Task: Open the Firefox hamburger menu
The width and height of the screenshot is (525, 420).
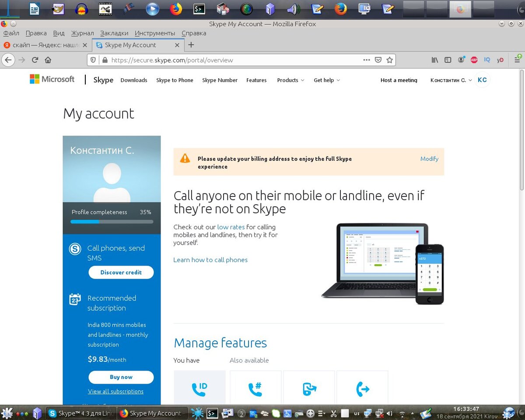Action: tap(517, 60)
